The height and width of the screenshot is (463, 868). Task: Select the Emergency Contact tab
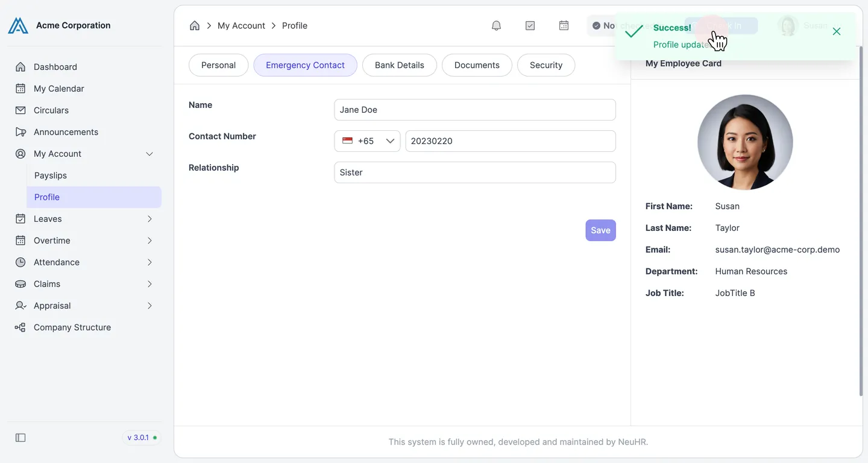[x=305, y=65]
